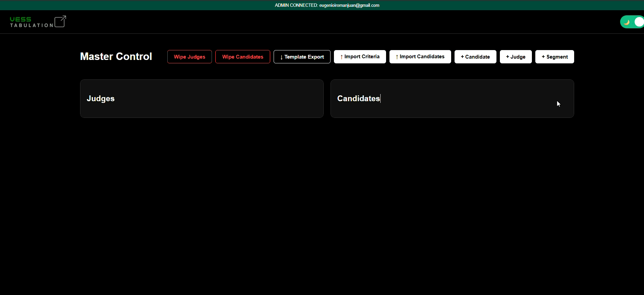
Task: Click the admin connected email banner
Action: click(x=327, y=5)
